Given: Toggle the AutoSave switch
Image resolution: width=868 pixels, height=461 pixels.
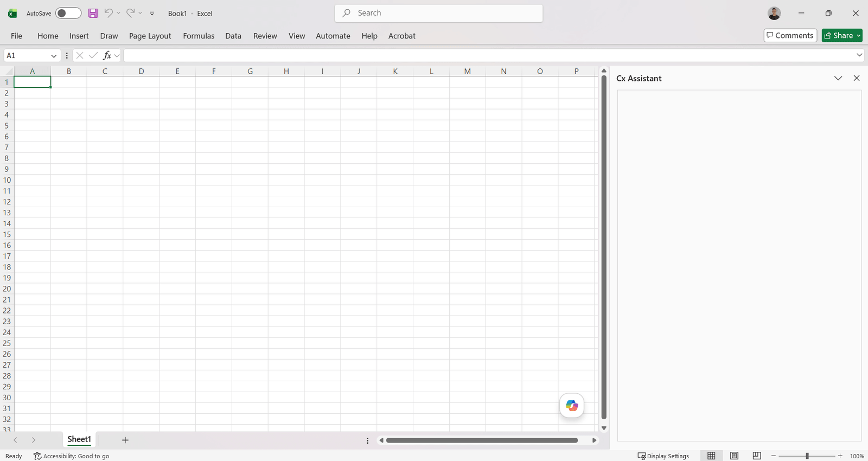Looking at the screenshot, I should click(68, 13).
